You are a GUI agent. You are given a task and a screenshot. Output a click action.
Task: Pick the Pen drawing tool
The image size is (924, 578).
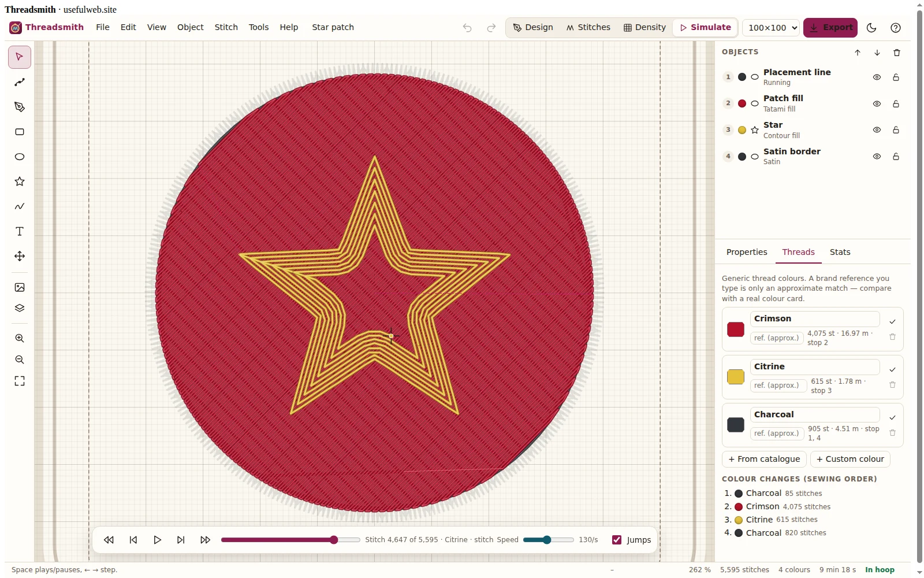click(x=20, y=107)
